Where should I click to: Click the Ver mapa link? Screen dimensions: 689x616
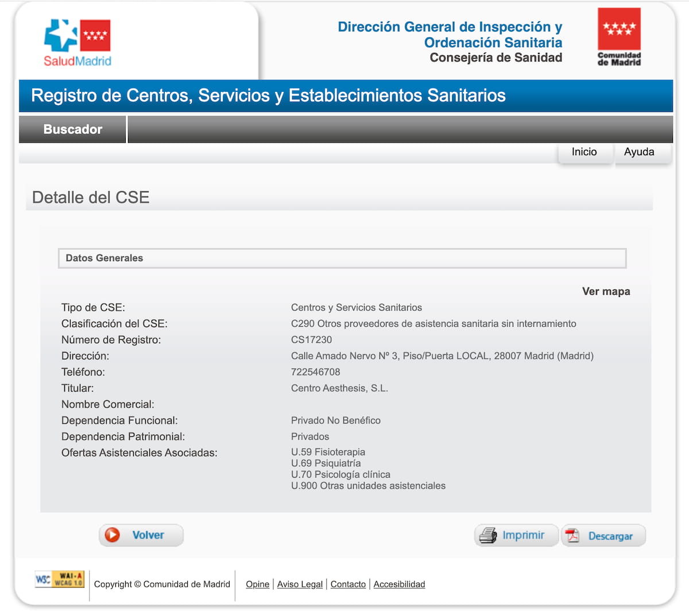coord(606,292)
